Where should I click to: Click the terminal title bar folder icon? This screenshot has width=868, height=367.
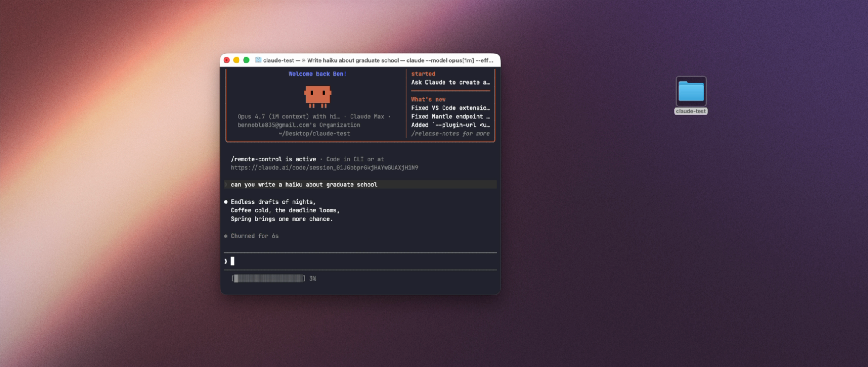[x=258, y=60]
